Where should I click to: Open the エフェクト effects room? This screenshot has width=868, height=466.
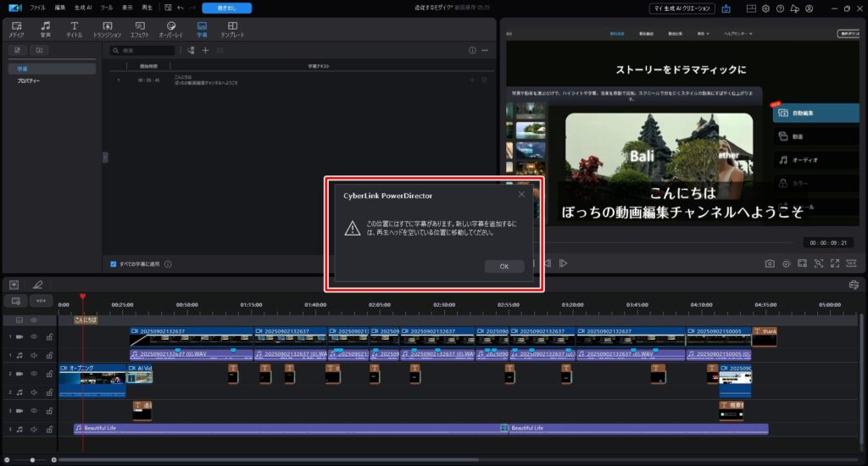(x=140, y=30)
